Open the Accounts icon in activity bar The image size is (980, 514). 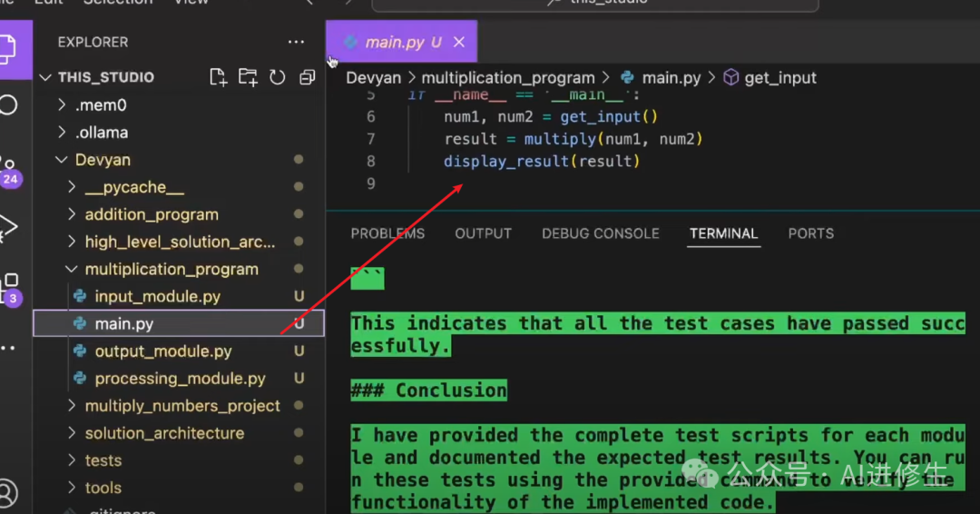(7, 493)
